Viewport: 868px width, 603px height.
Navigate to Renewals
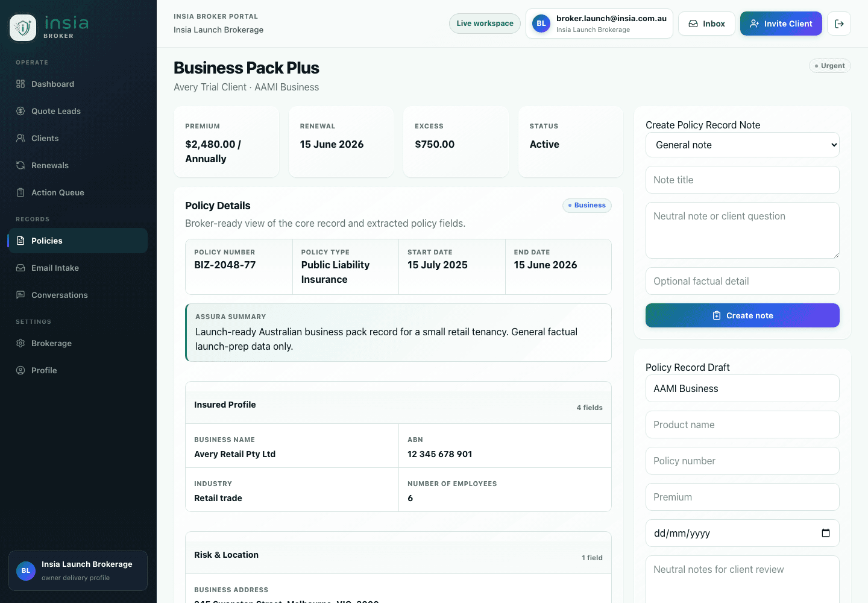78,165
